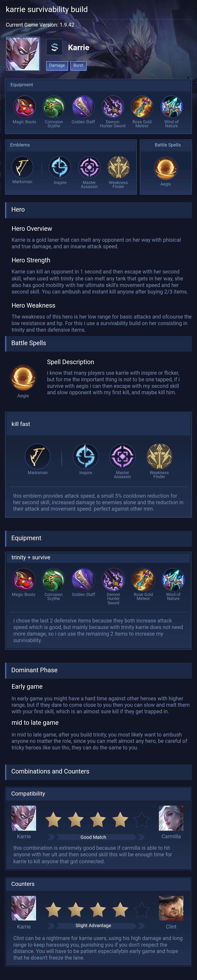Viewport: 197px width, 980px height.
Task: Click Rose Gold Meteor in top Equipment panel
Action: 142,107
